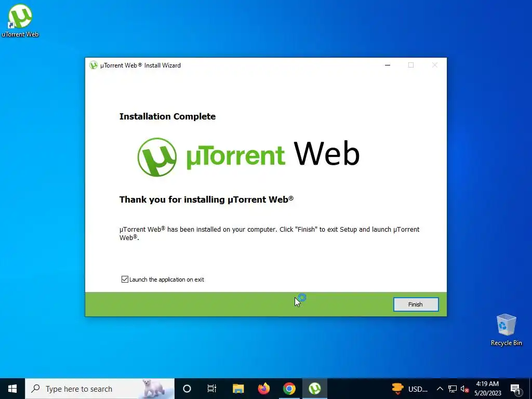Screen dimensions: 532x399
Task: Click the Finish button in the wizard
Action: pos(416,304)
